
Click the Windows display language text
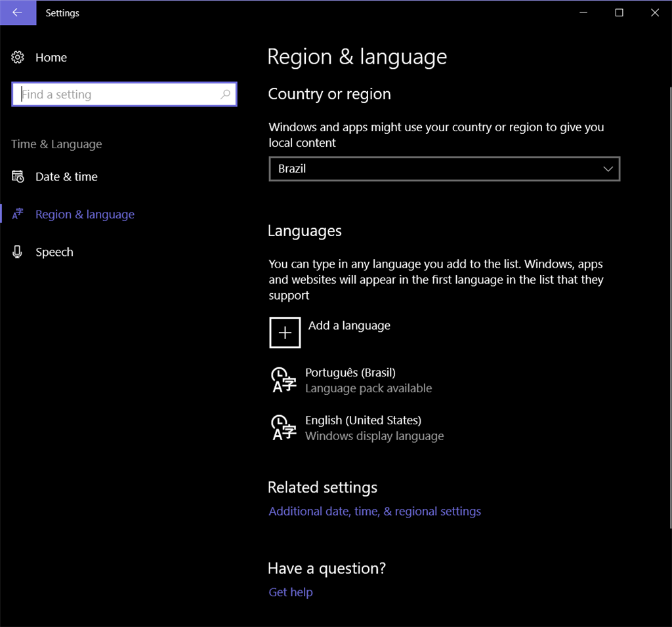(x=375, y=436)
